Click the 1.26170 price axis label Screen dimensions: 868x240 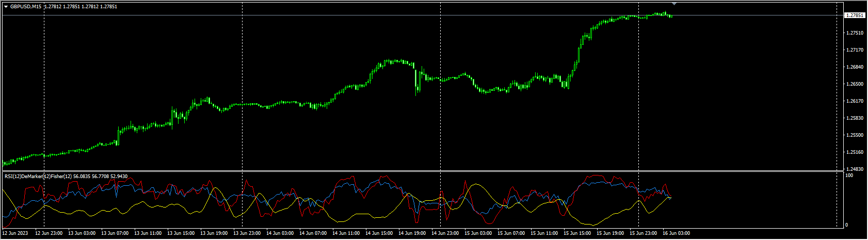click(854, 101)
